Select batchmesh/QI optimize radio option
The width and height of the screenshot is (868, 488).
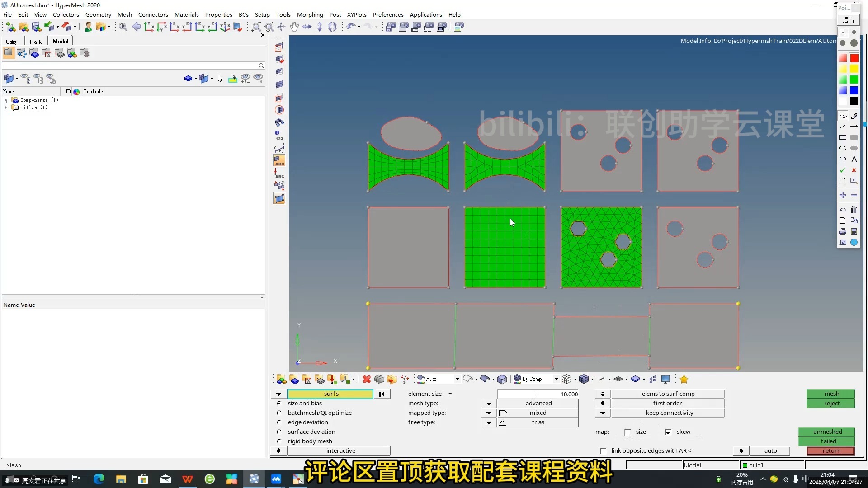pos(279,413)
